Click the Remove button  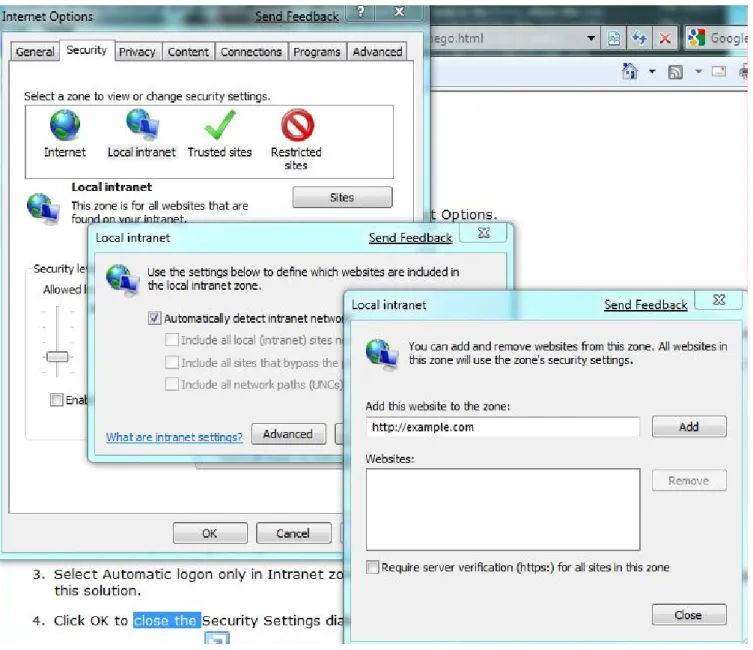689,481
